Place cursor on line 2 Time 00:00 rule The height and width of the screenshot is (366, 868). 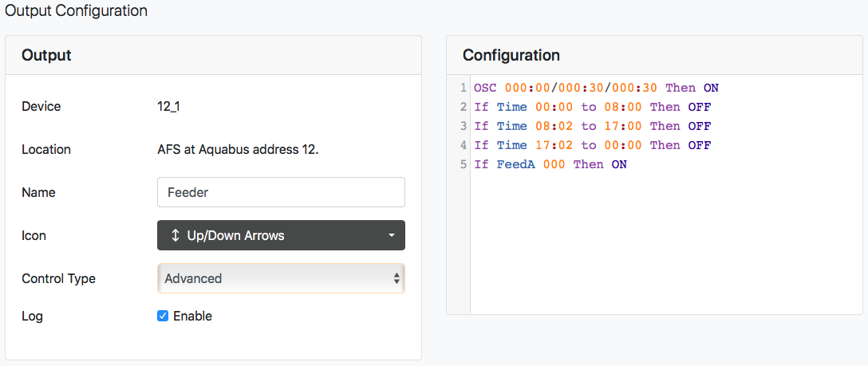(592, 107)
